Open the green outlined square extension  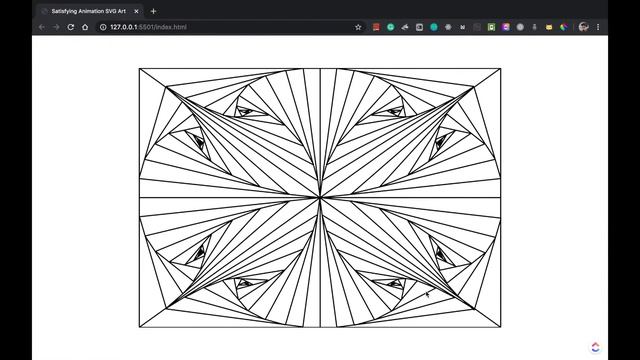tap(491, 27)
